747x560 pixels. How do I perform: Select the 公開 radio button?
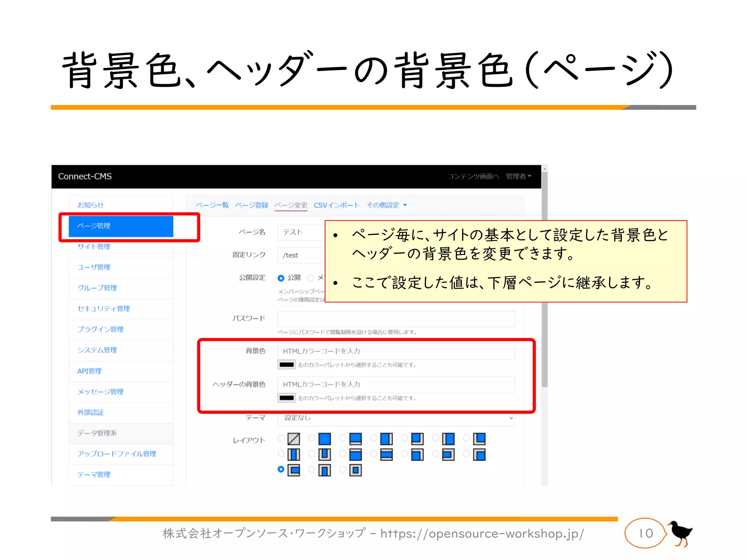[x=281, y=278]
